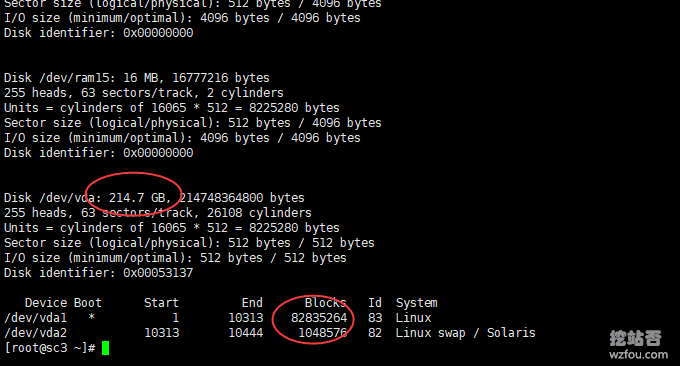Click the "214748364800 bytes" value

click(242, 198)
